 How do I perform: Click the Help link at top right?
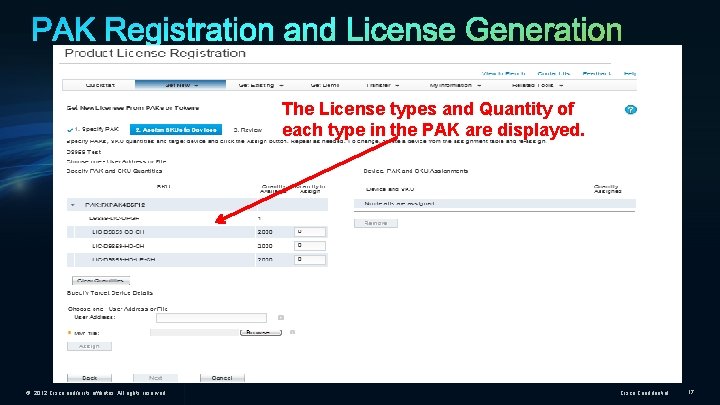(x=630, y=73)
